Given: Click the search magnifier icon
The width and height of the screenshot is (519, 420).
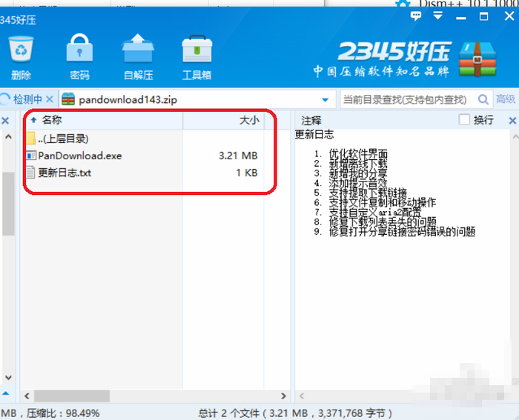Looking at the screenshot, I should click(x=483, y=99).
